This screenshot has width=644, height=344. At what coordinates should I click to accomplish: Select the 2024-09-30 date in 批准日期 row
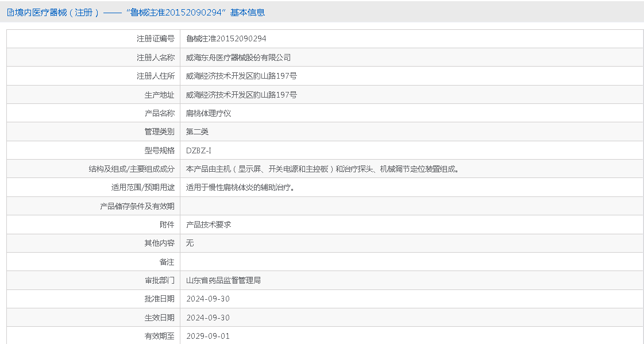[208, 299]
